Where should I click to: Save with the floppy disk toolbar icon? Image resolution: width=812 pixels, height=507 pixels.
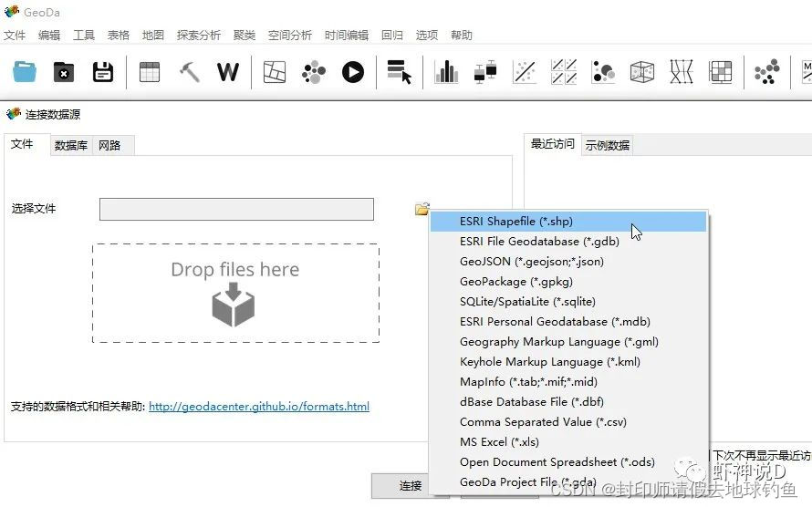[x=103, y=72]
